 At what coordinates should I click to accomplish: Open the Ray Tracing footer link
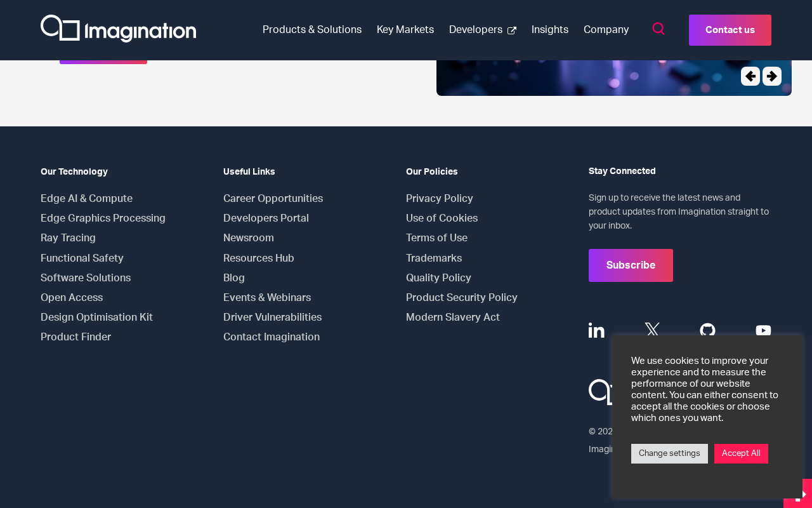(x=68, y=238)
